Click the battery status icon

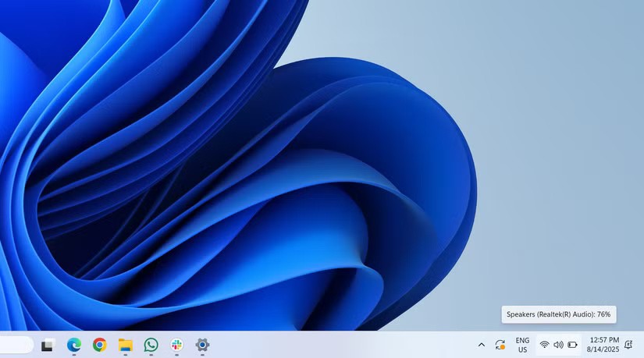tap(572, 345)
